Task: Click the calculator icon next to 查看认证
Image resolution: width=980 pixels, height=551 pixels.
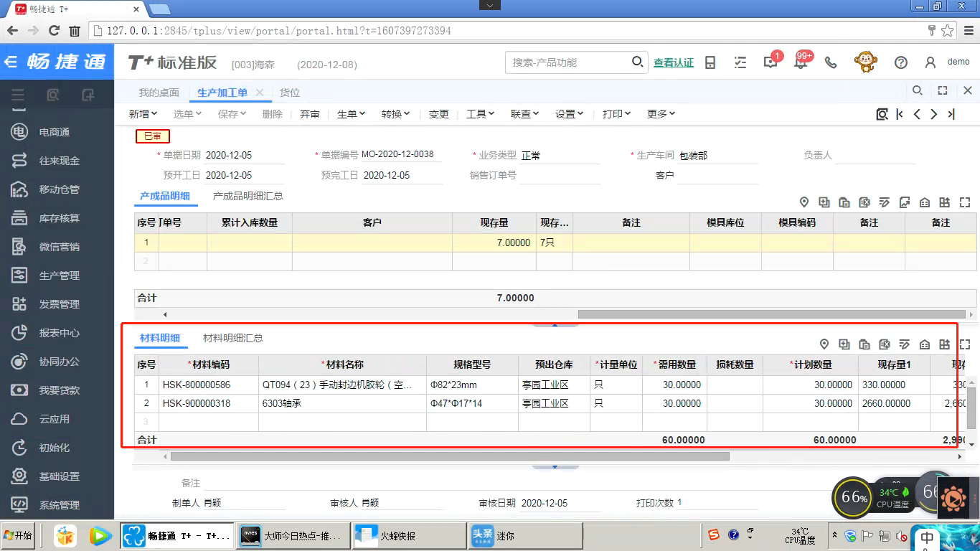Action: click(x=710, y=62)
